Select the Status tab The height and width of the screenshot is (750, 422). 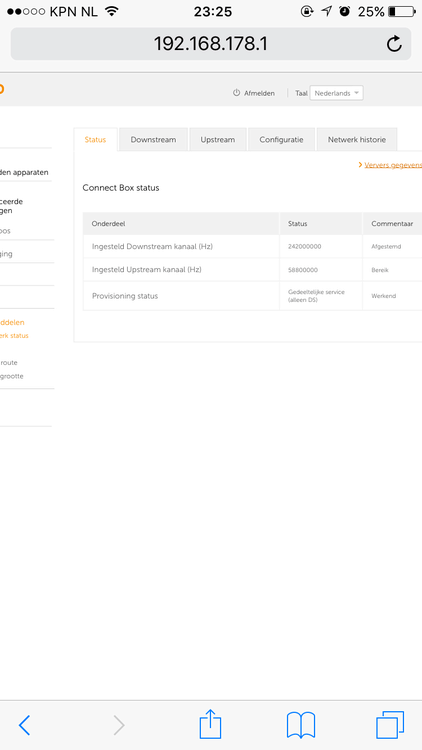(x=95, y=140)
